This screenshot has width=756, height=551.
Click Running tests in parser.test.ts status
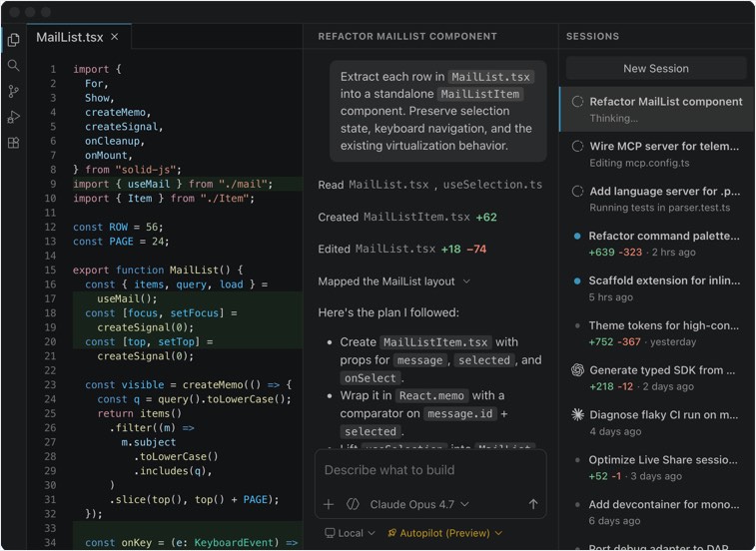[659, 208]
